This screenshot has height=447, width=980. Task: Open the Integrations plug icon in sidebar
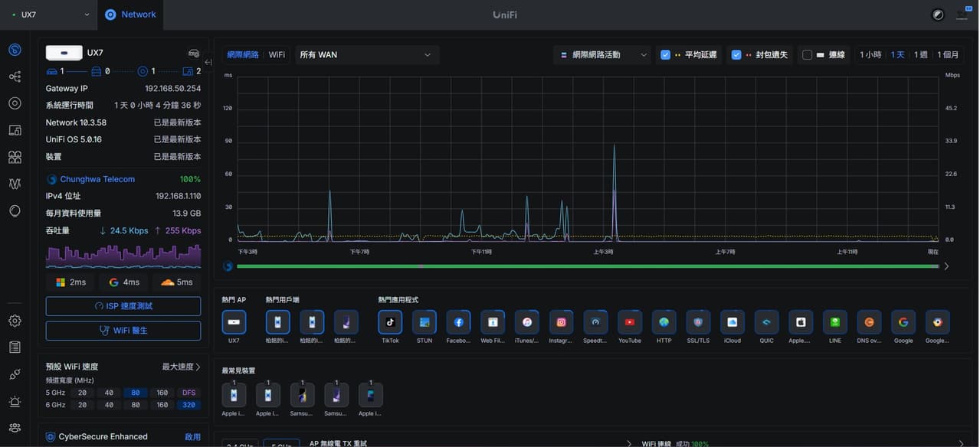coord(15,374)
